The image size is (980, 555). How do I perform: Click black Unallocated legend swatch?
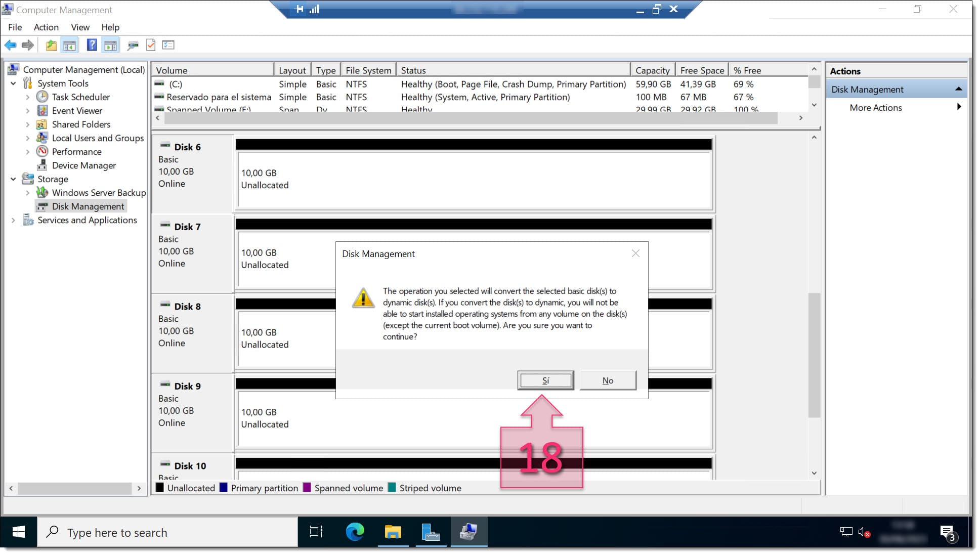(159, 488)
